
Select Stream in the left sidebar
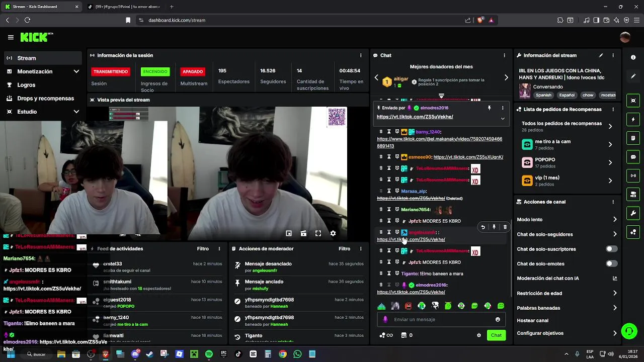coord(43,58)
